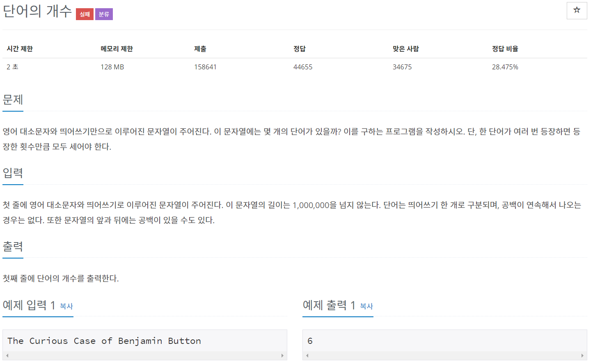The image size is (593, 364).
Task: Click the 정답 비율 column header
Action: [505, 49]
